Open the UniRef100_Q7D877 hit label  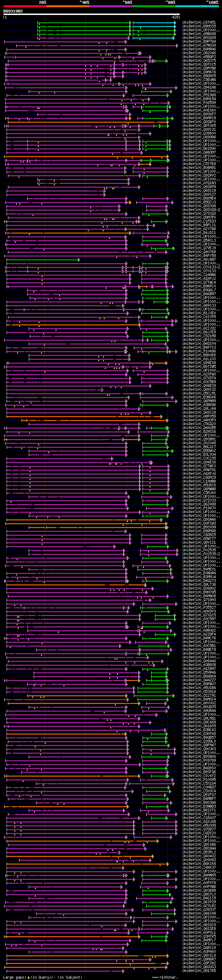[x=199, y=829]
